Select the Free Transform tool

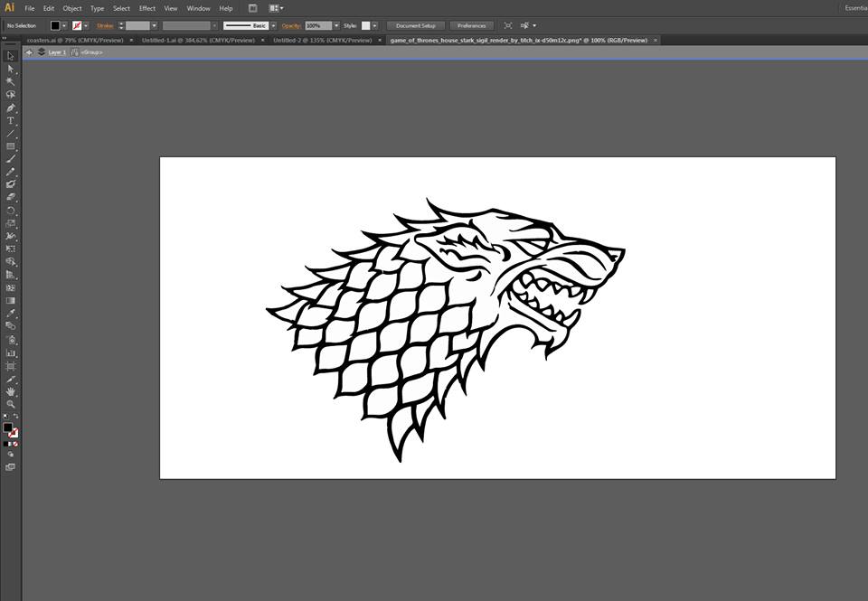click(x=11, y=249)
